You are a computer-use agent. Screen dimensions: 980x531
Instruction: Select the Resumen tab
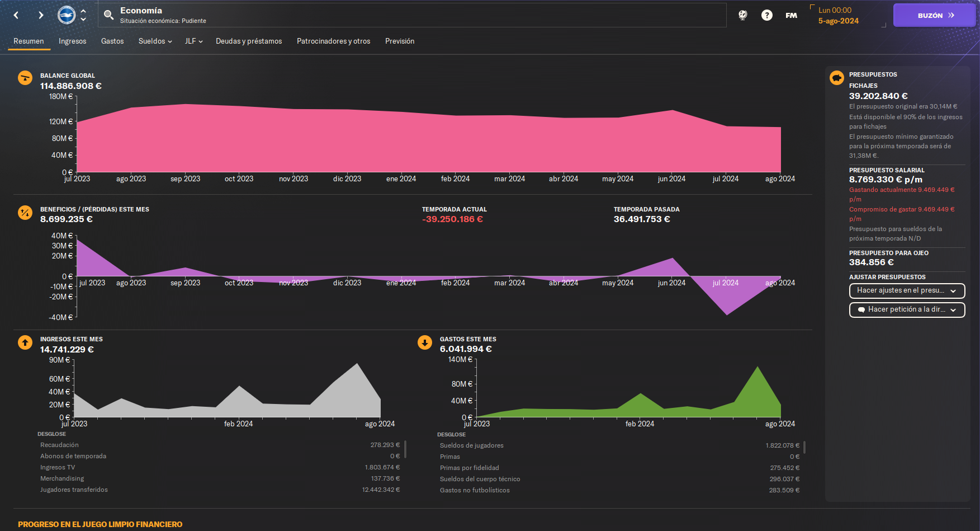click(29, 41)
